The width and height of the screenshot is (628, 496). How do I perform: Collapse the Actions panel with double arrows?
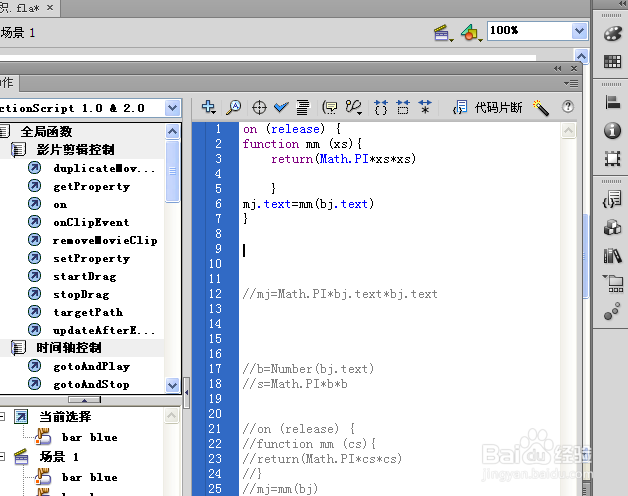558,69
